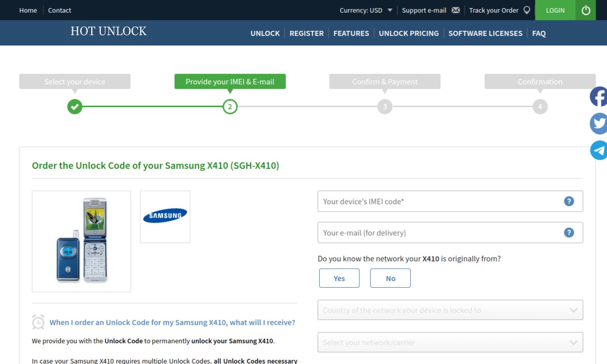Select No for knowing the original network
This screenshot has width=607, height=364.
click(x=390, y=278)
